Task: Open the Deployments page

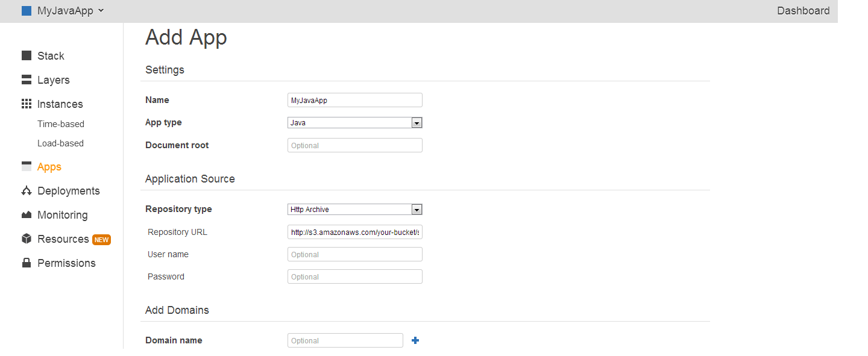Action: click(x=69, y=191)
